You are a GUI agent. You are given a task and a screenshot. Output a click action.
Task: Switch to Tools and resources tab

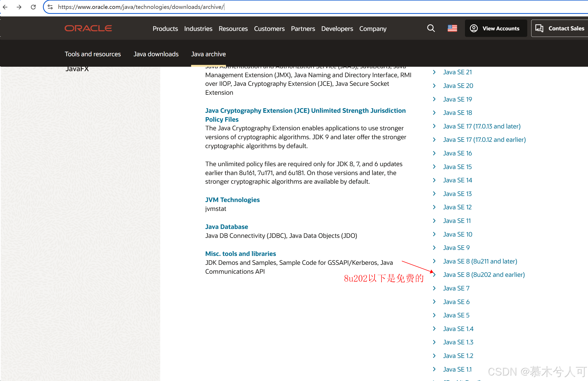(93, 54)
